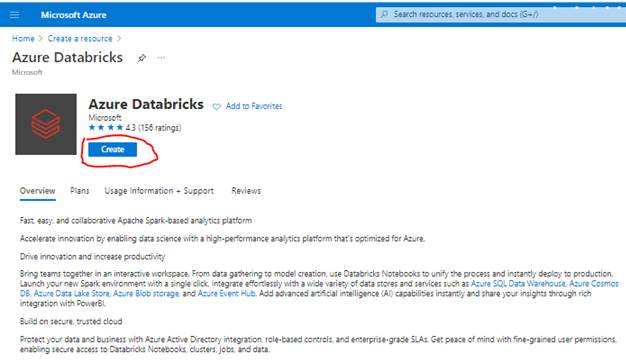Click the Azure Databricks logo thumbnail
Viewport: 626px width, 363px height.
(x=46, y=124)
